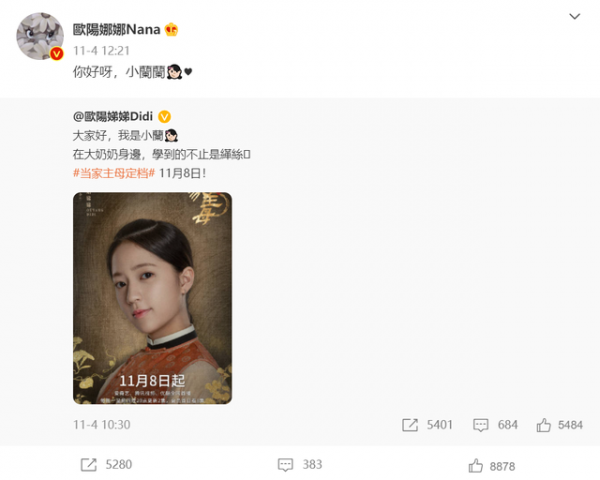Click the red verified V badge on avatar
The height and width of the screenshot is (480, 600).
[x=57, y=54]
